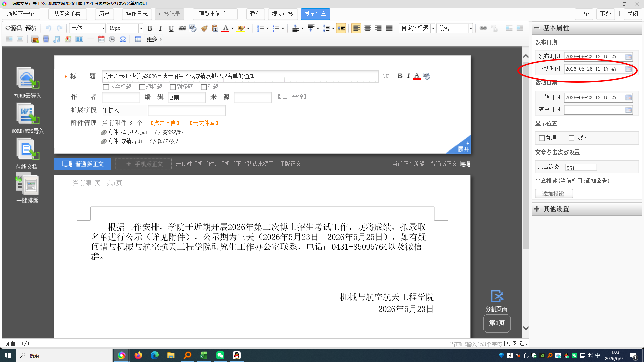Check the 引题 checkbox
Image resolution: width=644 pixels, height=362 pixels.
204,87
